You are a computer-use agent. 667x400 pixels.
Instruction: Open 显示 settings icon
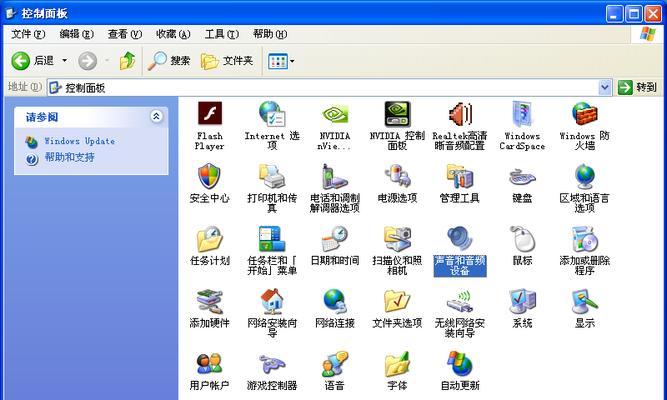click(585, 301)
